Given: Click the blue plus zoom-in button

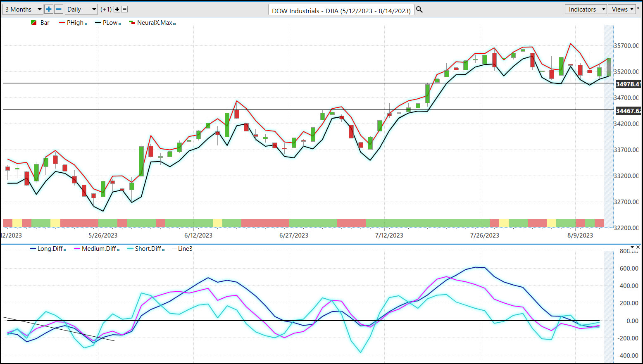Looking at the screenshot, I should click(x=49, y=9).
